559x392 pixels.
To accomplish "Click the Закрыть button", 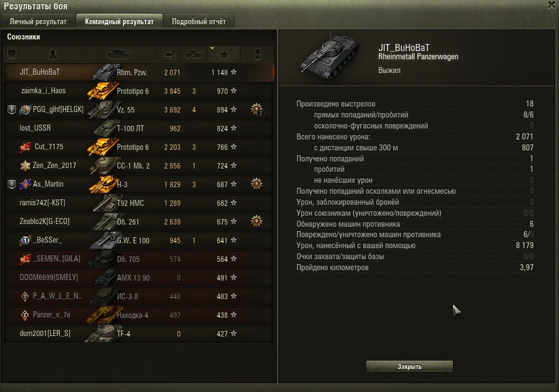I will [x=409, y=366].
